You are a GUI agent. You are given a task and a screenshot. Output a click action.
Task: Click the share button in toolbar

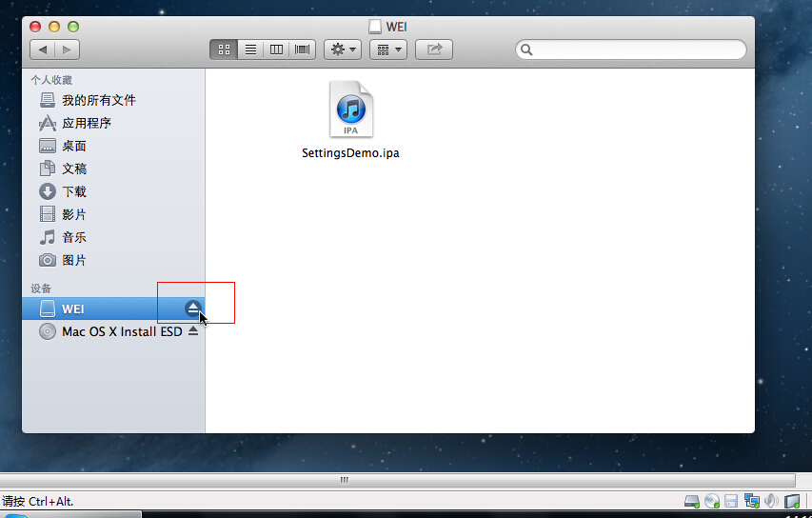434,50
